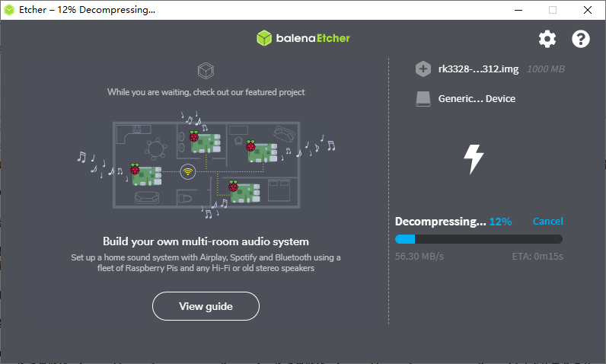This screenshot has width=606, height=364.
Task: Click the lightning bolt flash icon
Action: 474,158
